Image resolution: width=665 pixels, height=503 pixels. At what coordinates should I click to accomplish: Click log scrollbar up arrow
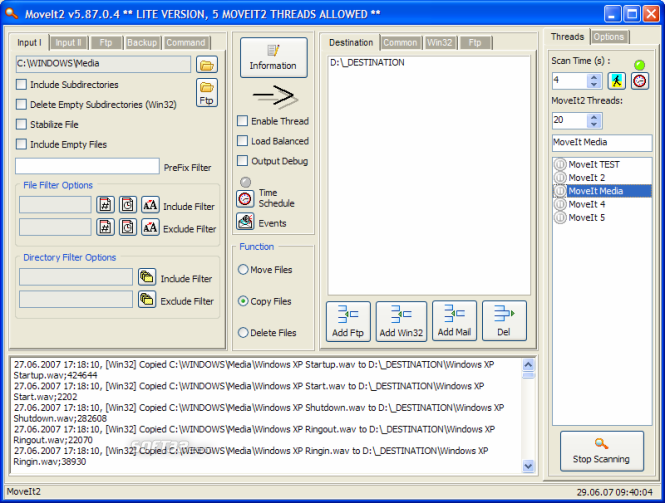(x=528, y=365)
